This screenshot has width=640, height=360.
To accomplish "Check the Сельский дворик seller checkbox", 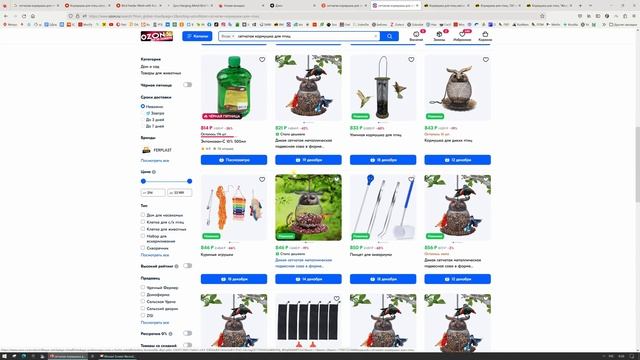I will [143, 308].
